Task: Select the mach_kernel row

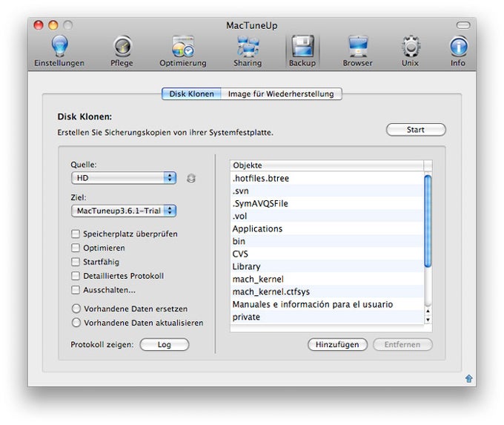Action: coord(327,279)
